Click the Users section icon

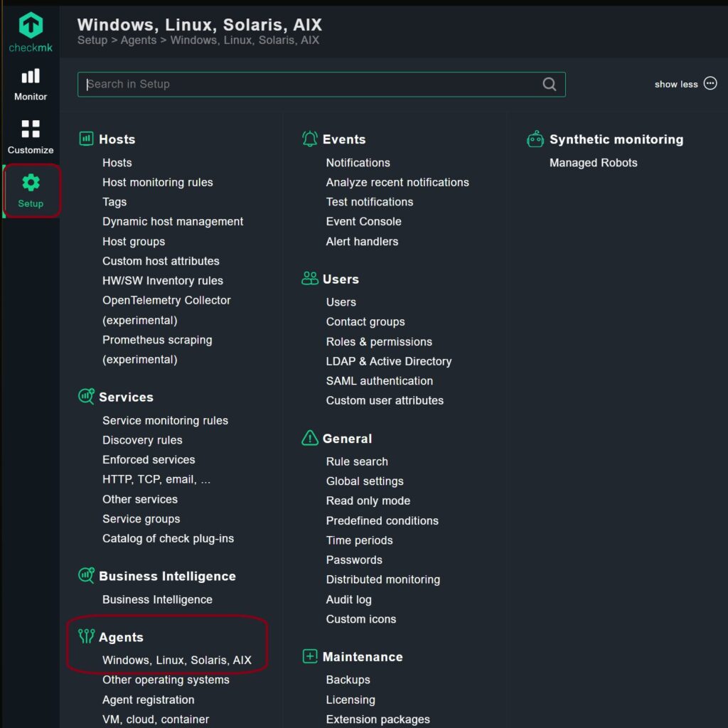pos(310,279)
